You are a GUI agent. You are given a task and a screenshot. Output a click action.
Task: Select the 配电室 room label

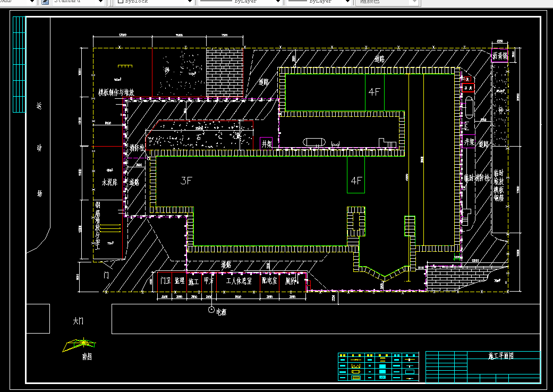(x=269, y=281)
